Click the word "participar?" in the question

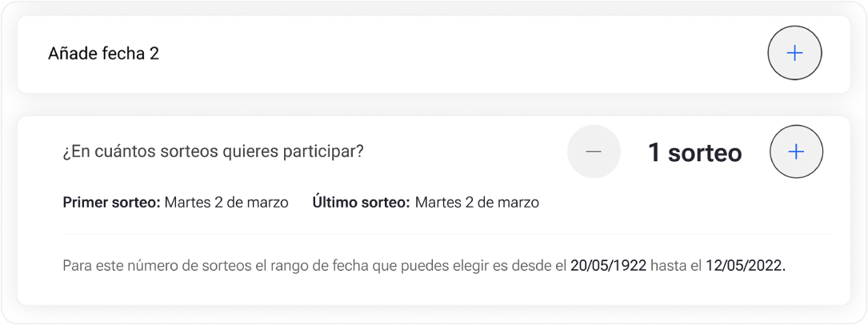click(328, 151)
